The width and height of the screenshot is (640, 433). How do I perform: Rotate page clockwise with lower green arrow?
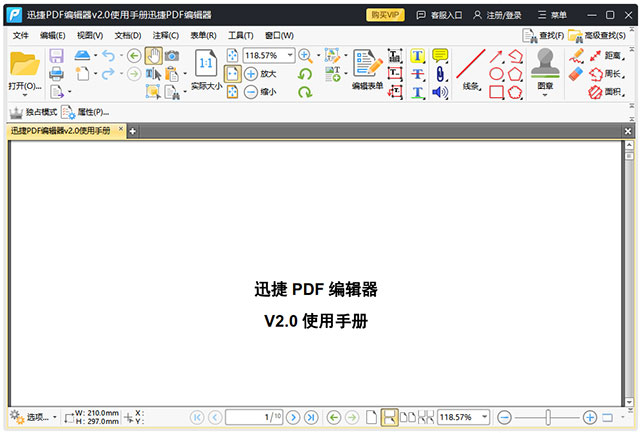[305, 92]
